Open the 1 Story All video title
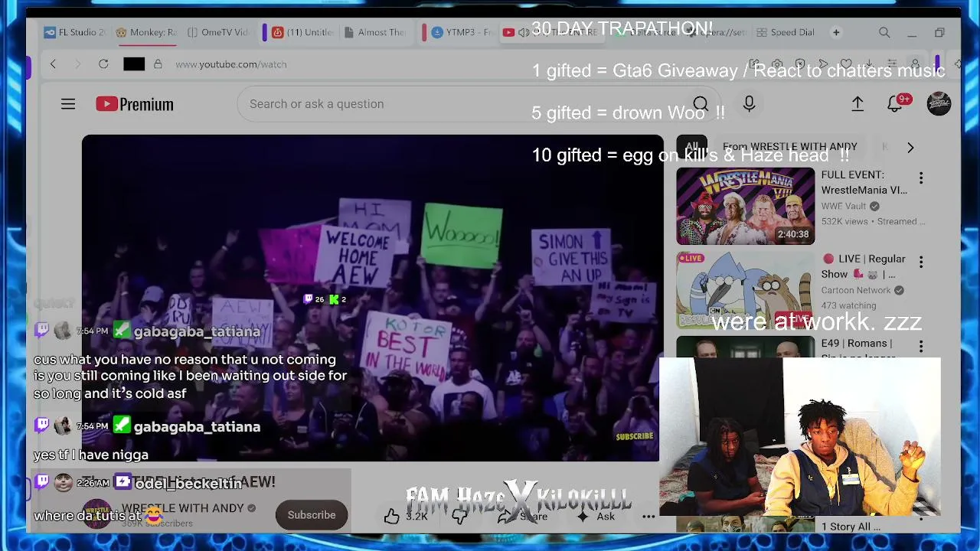The width and height of the screenshot is (980, 551). point(851,527)
